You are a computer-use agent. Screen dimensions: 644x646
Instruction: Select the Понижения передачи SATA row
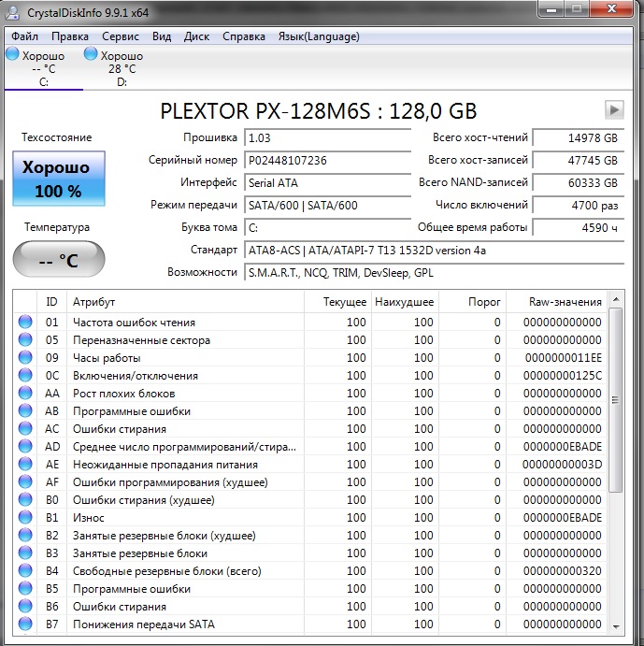pyautogui.click(x=310, y=624)
